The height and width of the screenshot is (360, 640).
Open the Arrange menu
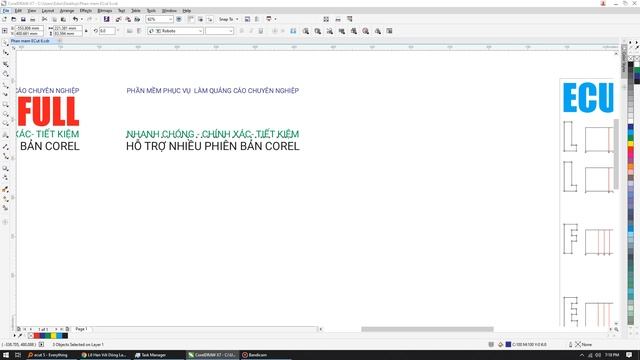tap(67, 11)
